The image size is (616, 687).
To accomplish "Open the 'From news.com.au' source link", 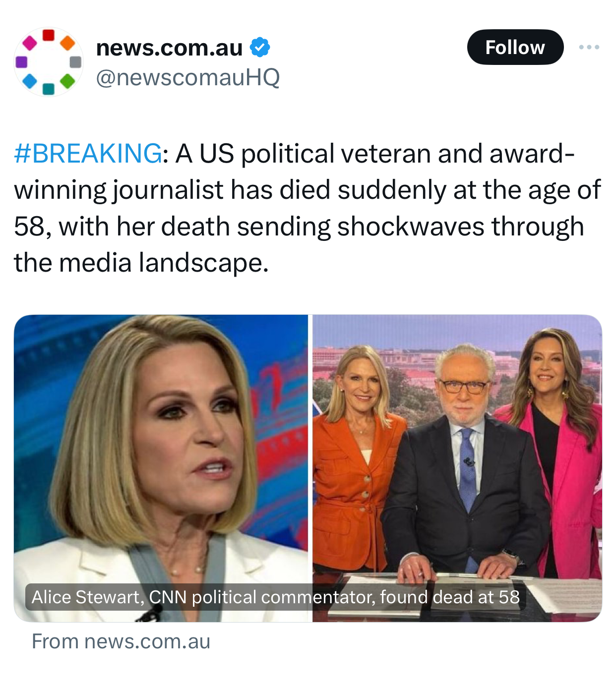I will pyautogui.click(x=121, y=641).
